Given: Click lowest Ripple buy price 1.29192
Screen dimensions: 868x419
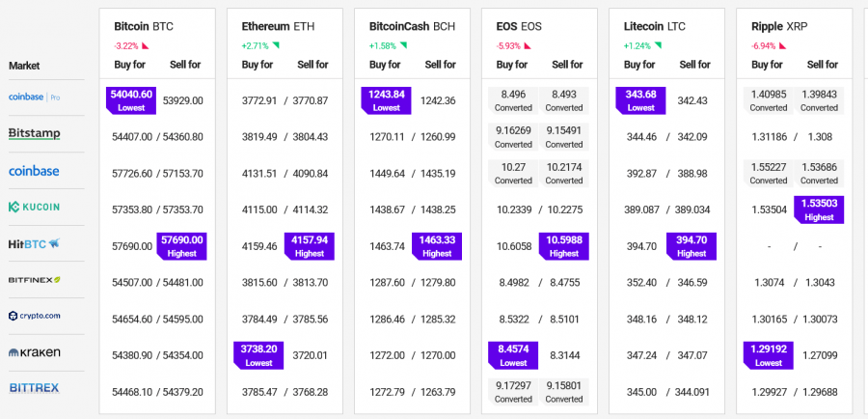Looking at the screenshot, I should coord(769,355).
